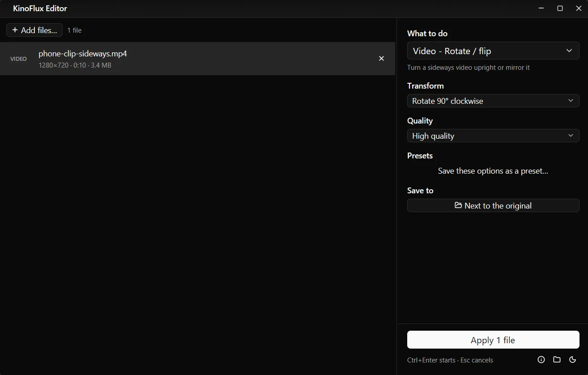Remove phone-clip-sideways.mp4 from the list
Viewport: 588px width, 375px height.
click(381, 59)
